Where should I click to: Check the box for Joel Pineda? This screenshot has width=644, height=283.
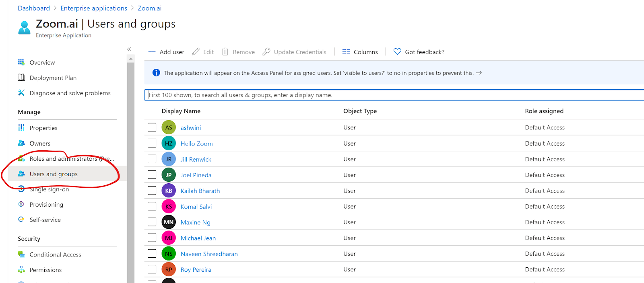pos(152,174)
